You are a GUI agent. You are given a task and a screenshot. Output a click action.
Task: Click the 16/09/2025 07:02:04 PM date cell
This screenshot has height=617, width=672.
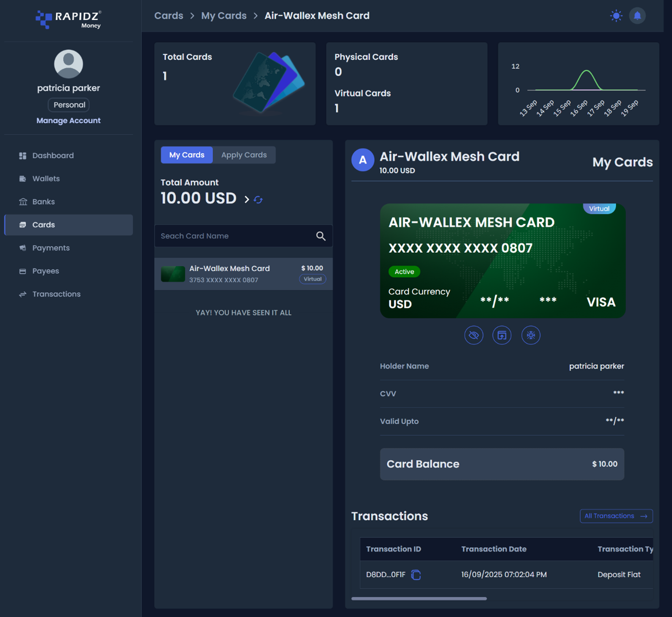pyautogui.click(x=504, y=575)
